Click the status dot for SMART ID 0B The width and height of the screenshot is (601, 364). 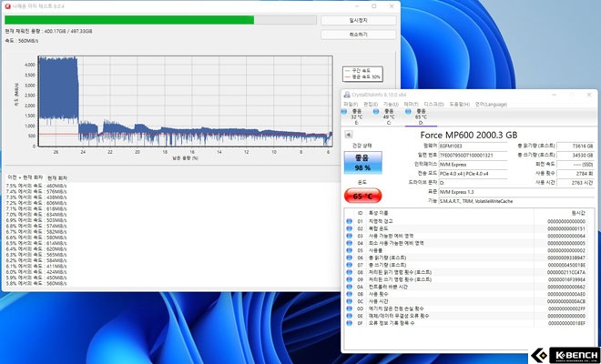pos(349,294)
